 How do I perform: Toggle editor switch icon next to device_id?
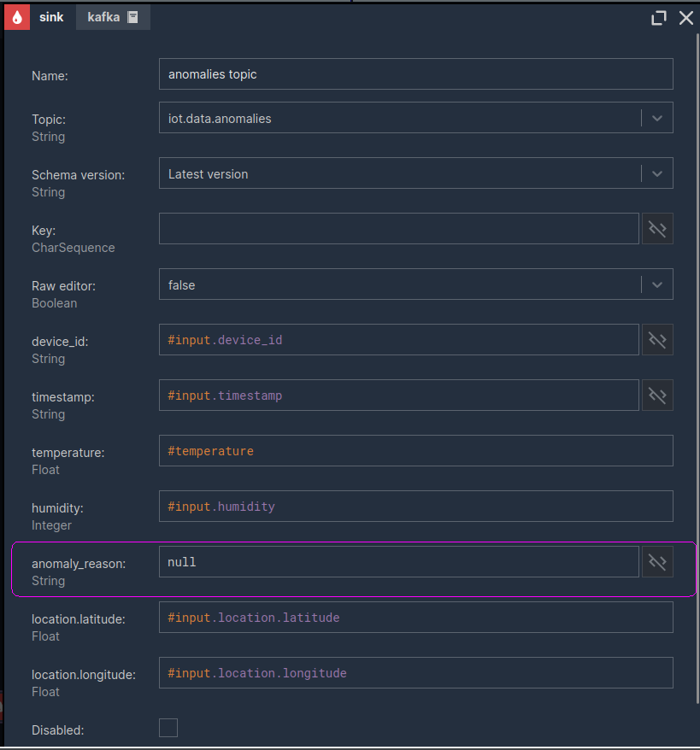click(x=657, y=340)
